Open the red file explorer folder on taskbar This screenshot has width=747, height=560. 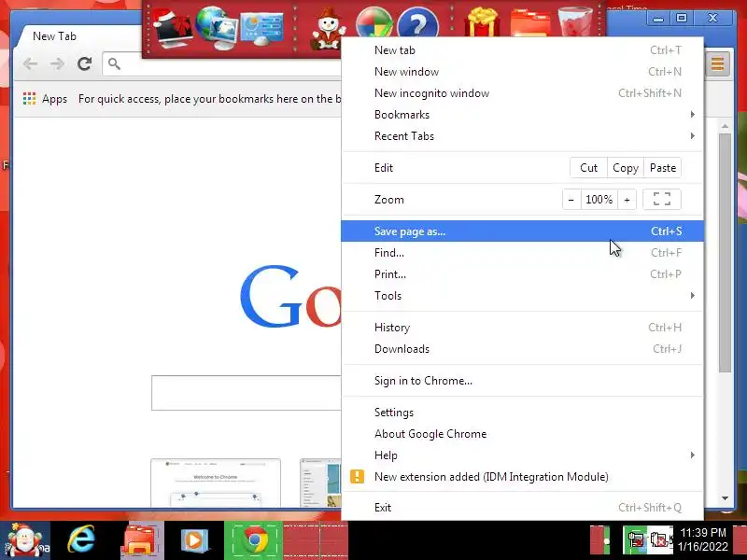pos(139,540)
